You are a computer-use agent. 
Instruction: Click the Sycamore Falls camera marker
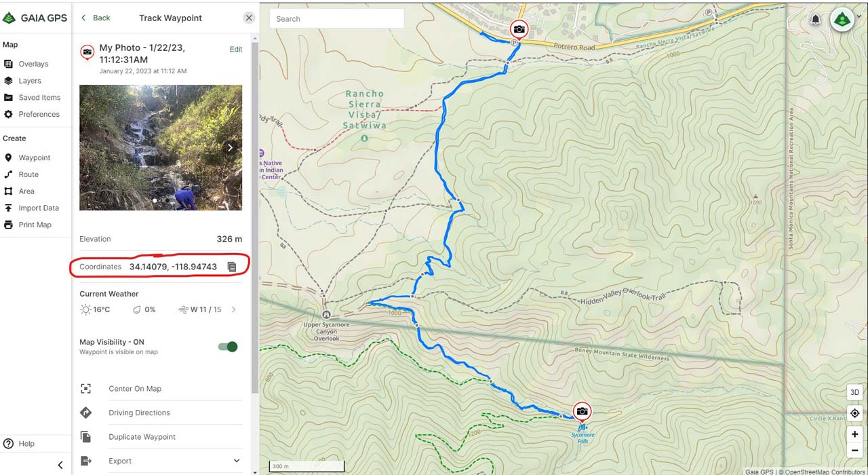(582, 412)
